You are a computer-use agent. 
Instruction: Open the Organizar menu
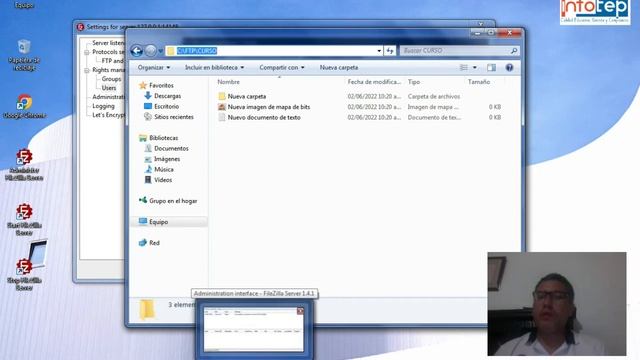(154, 67)
